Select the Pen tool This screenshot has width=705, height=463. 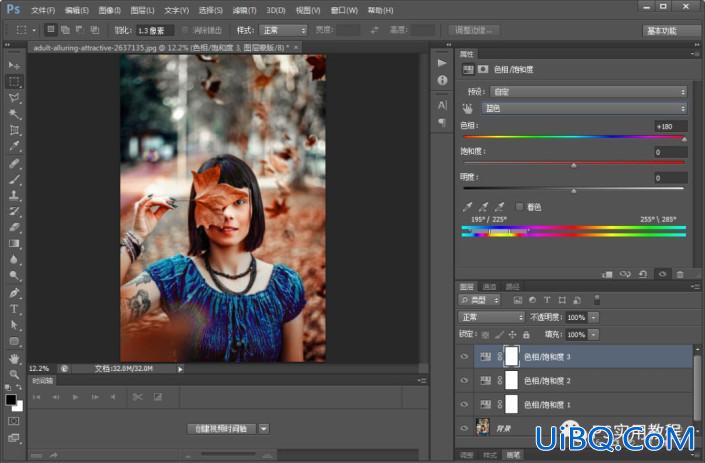point(14,293)
